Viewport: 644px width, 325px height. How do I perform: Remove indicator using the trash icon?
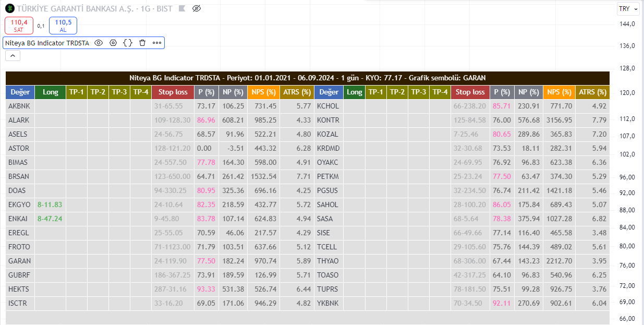tap(142, 43)
